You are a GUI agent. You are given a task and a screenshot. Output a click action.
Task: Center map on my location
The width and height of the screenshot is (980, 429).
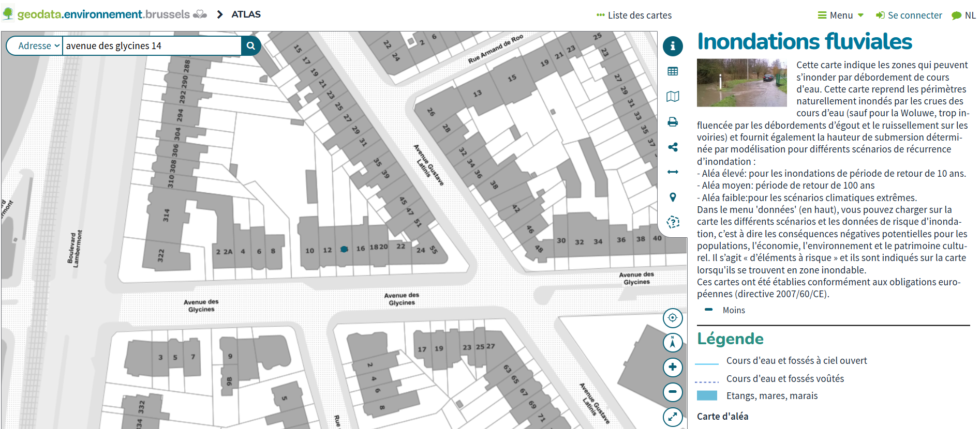pos(673,318)
